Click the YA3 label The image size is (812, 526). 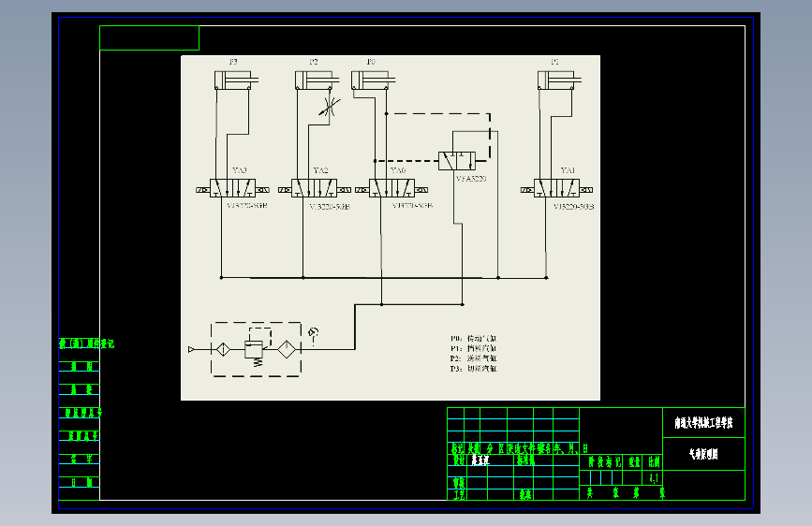(239, 170)
